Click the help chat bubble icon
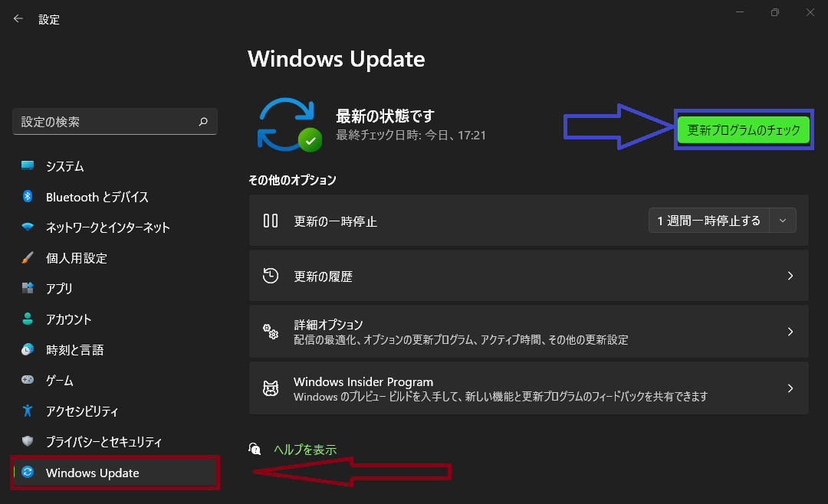Screen dimensions: 828x504 [x=255, y=449]
